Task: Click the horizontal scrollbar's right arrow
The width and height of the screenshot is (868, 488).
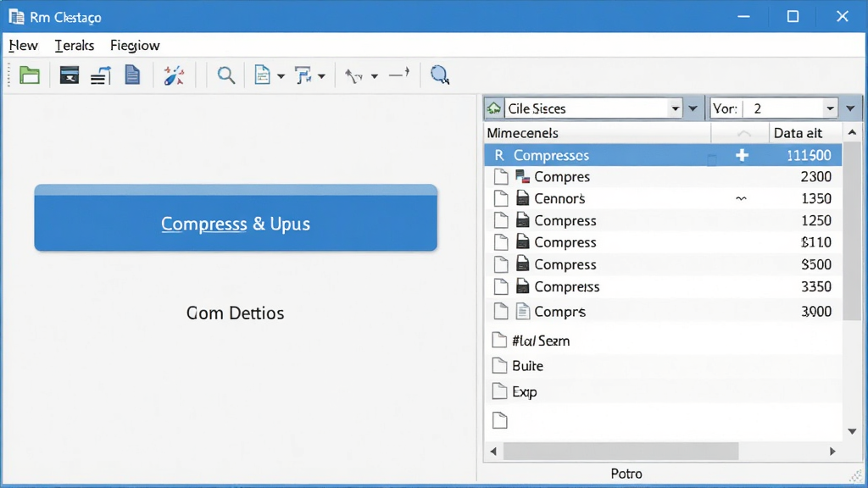Action: [832, 452]
